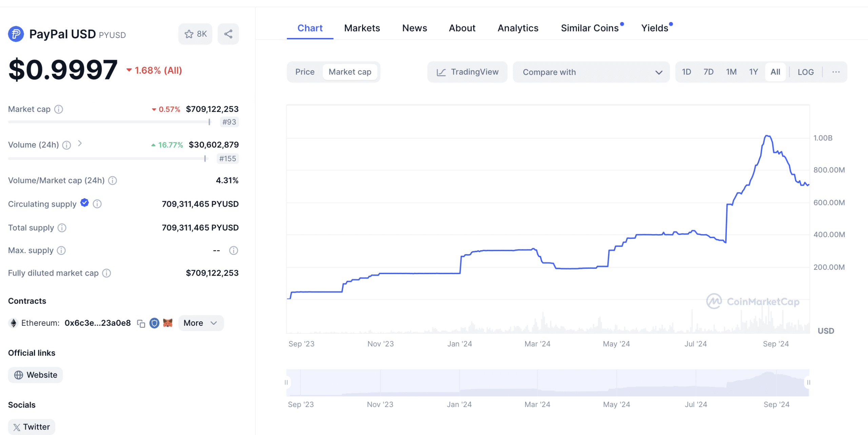Show Max. supply info icon
This screenshot has height=435, width=868.
pyautogui.click(x=61, y=250)
